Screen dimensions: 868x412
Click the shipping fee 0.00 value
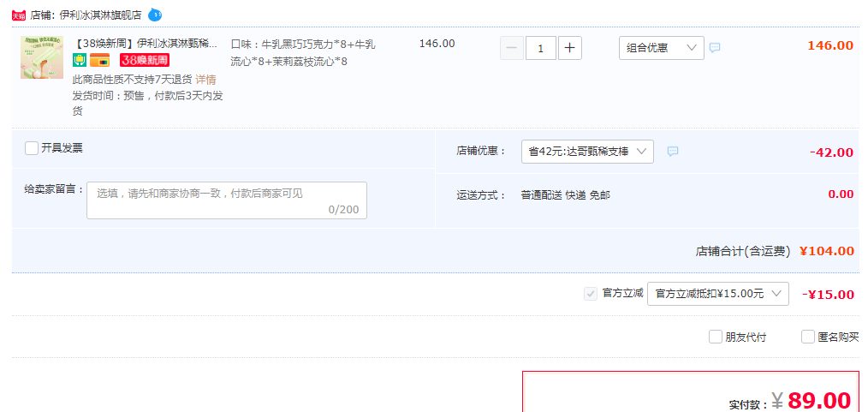coord(841,194)
